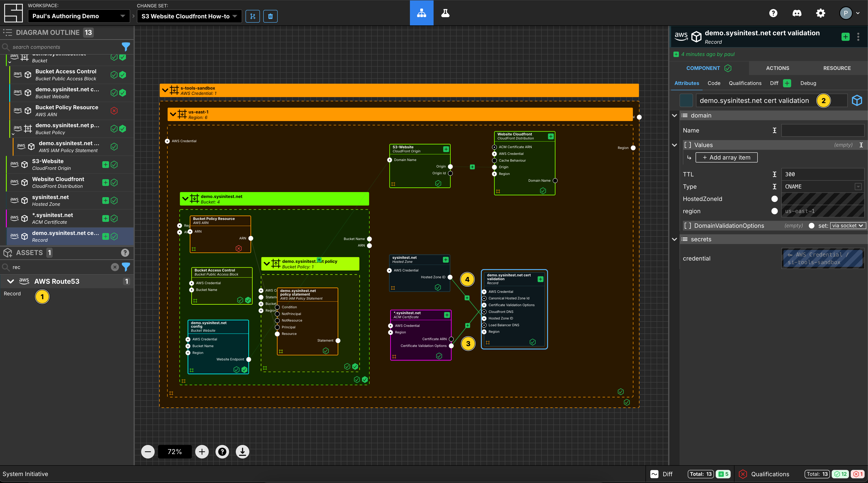Open the settings gear icon
Image resolution: width=868 pixels, height=483 pixels.
(x=820, y=13)
